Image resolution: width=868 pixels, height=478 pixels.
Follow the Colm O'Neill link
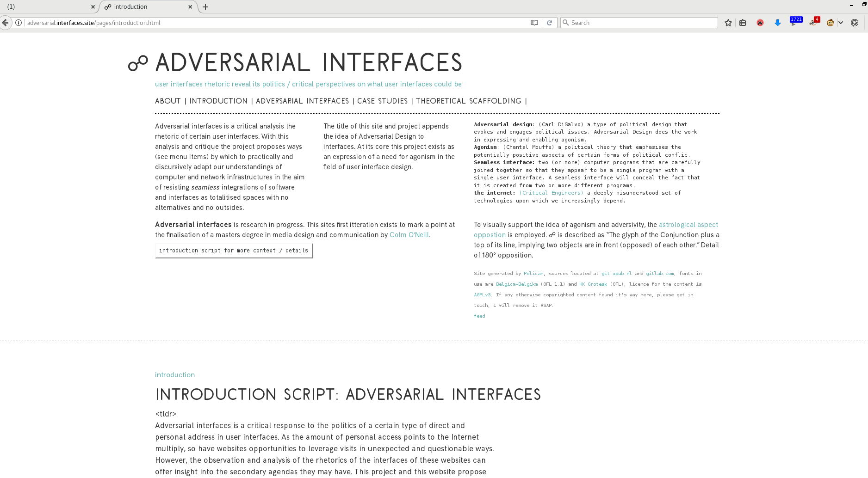pos(409,235)
